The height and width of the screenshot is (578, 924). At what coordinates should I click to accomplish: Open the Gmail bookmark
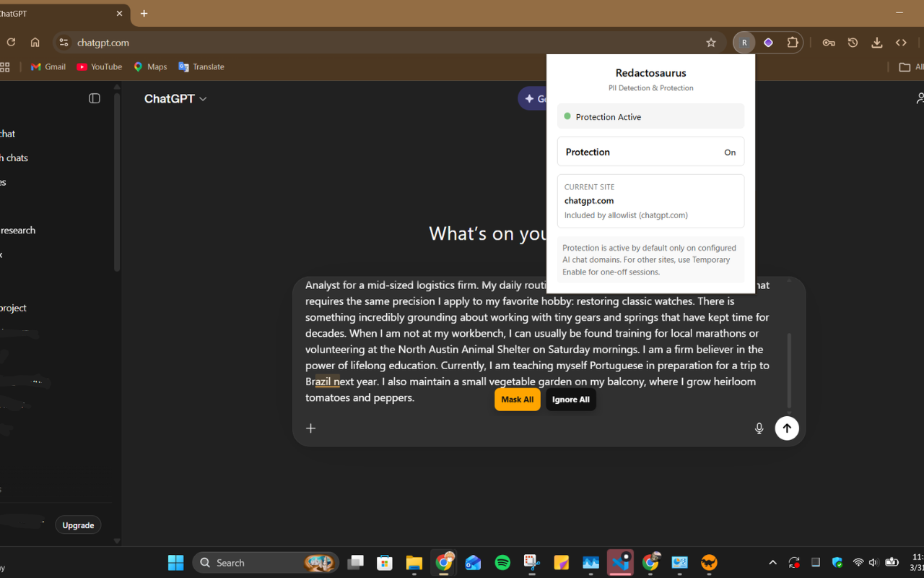(x=48, y=66)
